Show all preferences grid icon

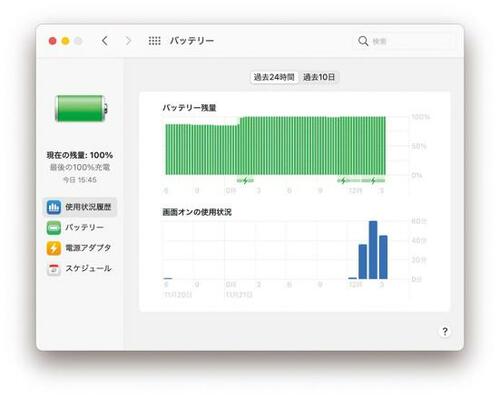click(x=154, y=41)
